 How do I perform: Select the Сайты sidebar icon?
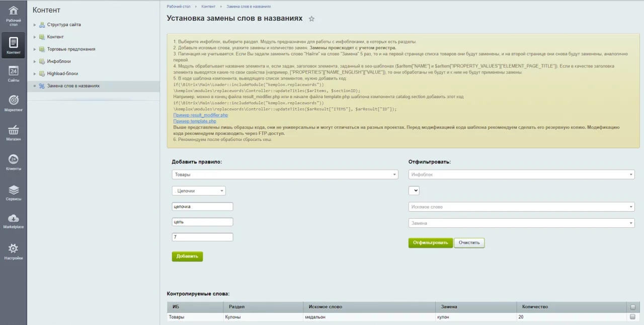[14, 74]
